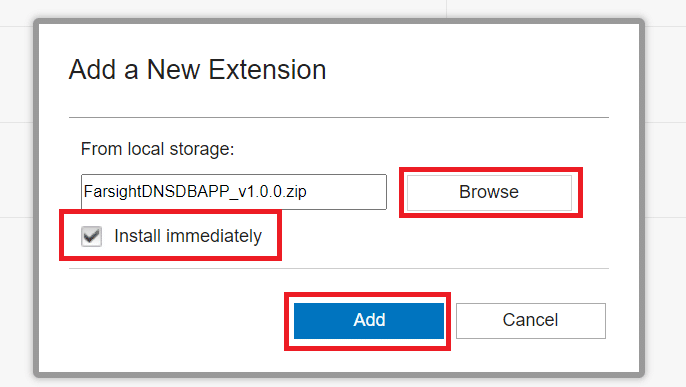Click the Browse button
Image resolution: width=686 pixels, height=387 pixels.
(x=489, y=192)
